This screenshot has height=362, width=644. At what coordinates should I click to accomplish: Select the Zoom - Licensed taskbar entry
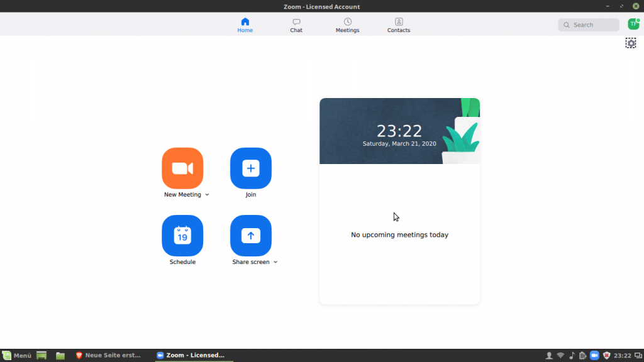click(x=194, y=356)
